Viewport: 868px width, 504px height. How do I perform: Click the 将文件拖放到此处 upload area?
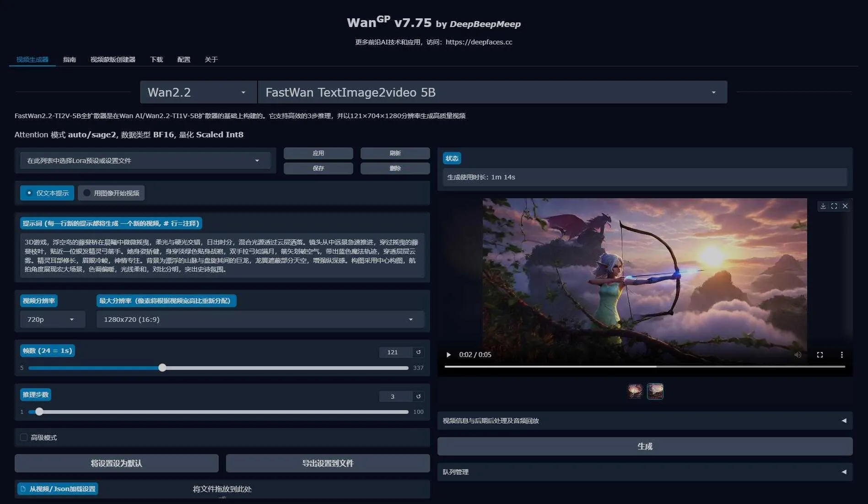point(222,489)
